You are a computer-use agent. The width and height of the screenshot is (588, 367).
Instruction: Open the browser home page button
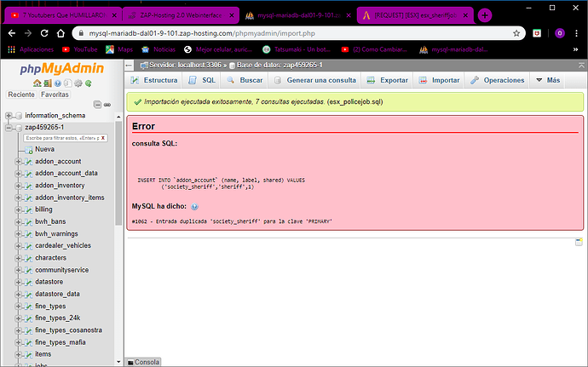click(61, 33)
